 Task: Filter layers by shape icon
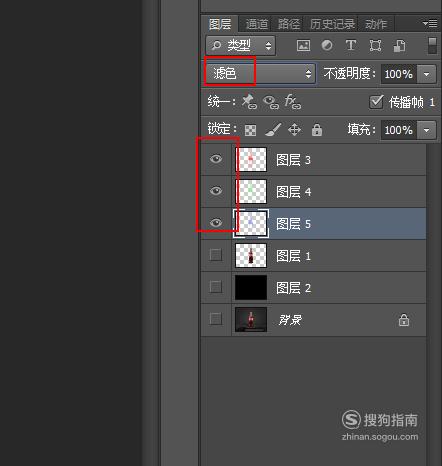click(x=375, y=45)
